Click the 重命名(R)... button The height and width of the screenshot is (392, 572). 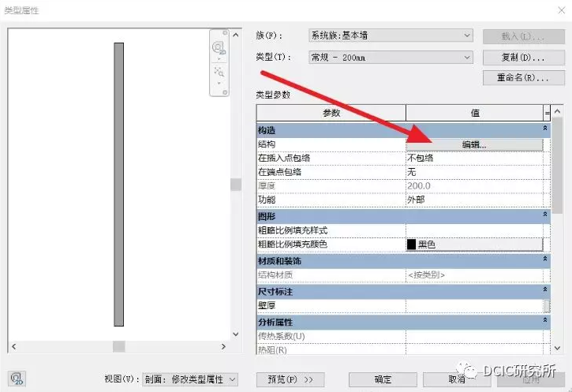pos(524,77)
